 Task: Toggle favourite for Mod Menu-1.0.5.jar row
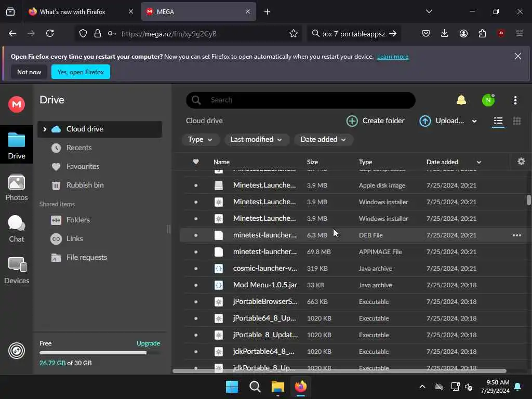pyautogui.click(x=196, y=285)
